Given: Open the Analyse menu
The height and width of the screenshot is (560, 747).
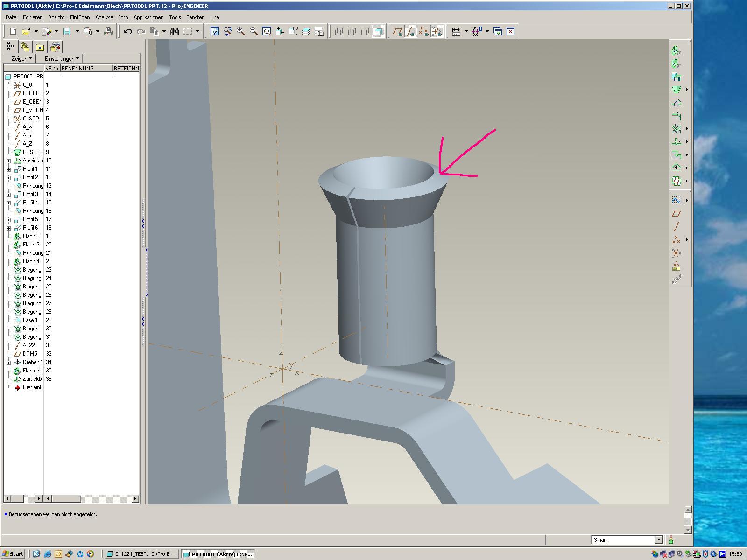Looking at the screenshot, I should pyautogui.click(x=104, y=17).
